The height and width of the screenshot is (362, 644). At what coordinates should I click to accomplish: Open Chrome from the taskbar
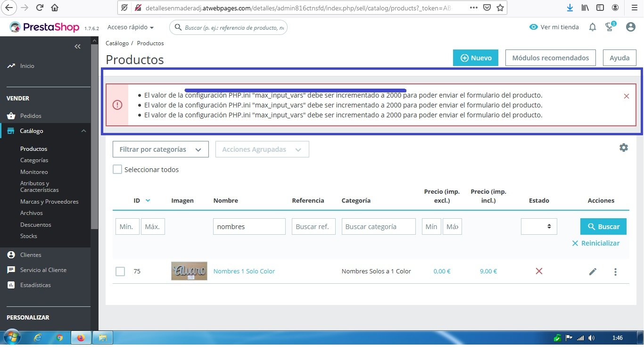[59, 337]
